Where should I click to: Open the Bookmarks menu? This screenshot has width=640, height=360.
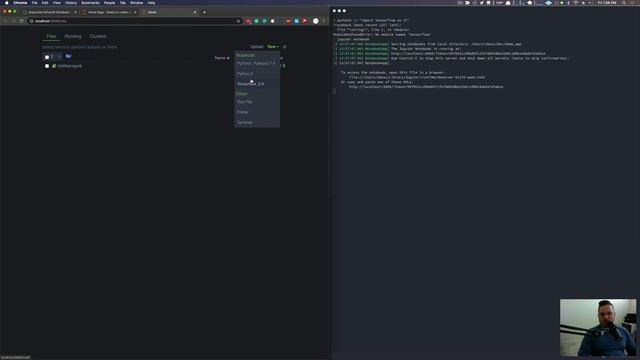[90, 3]
